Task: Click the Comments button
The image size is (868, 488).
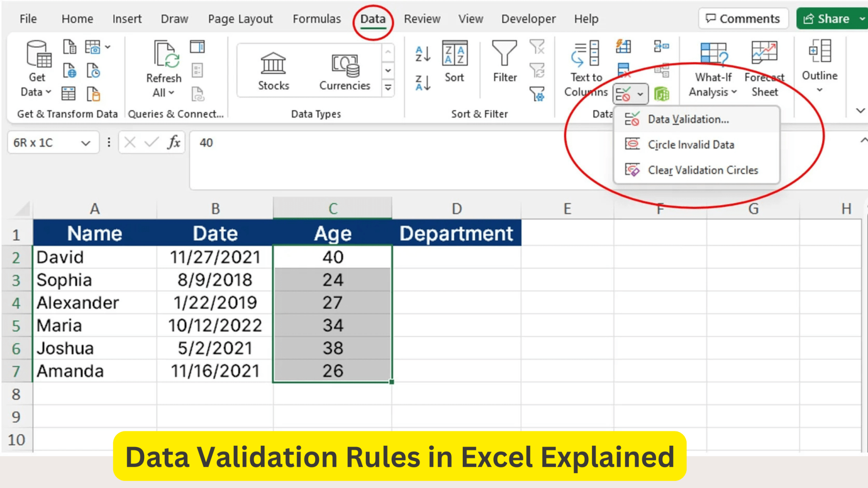Action: (743, 19)
